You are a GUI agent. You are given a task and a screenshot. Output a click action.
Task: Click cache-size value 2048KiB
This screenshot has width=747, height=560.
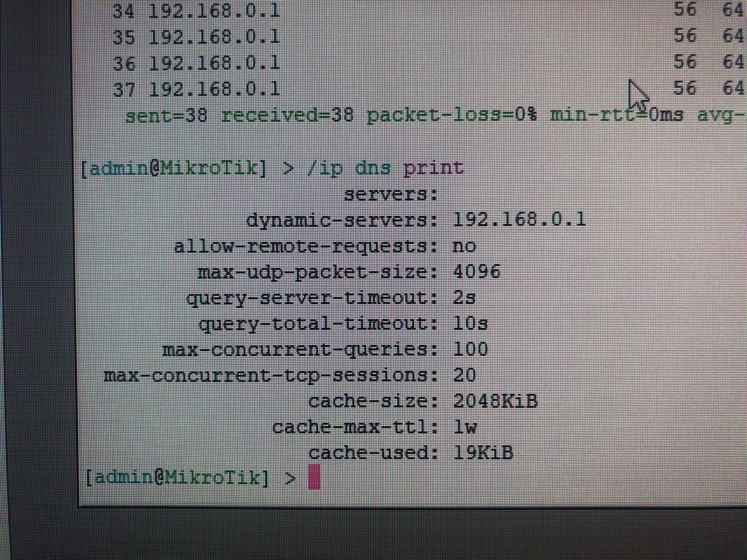(x=495, y=401)
